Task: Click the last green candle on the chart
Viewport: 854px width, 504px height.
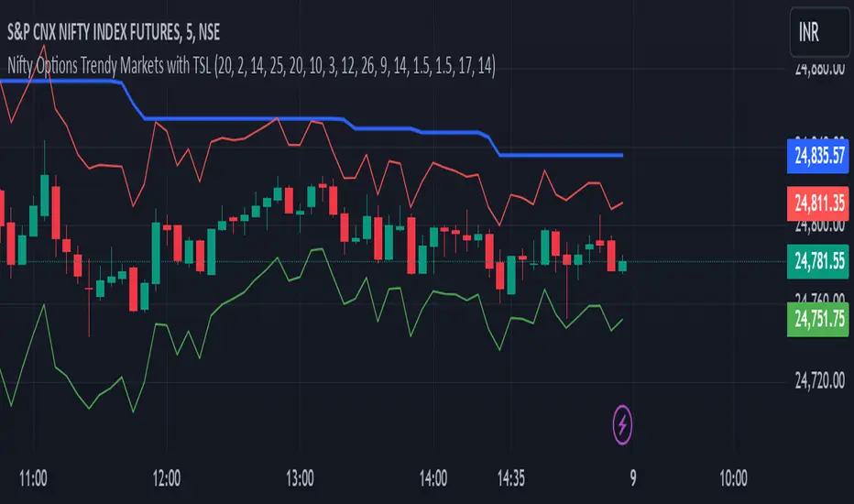Action: coord(623,266)
